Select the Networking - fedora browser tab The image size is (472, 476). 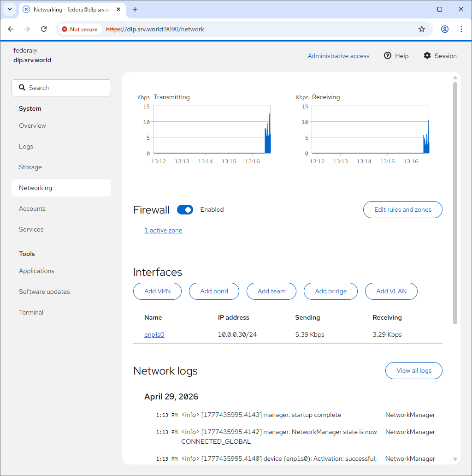(71, 9)
